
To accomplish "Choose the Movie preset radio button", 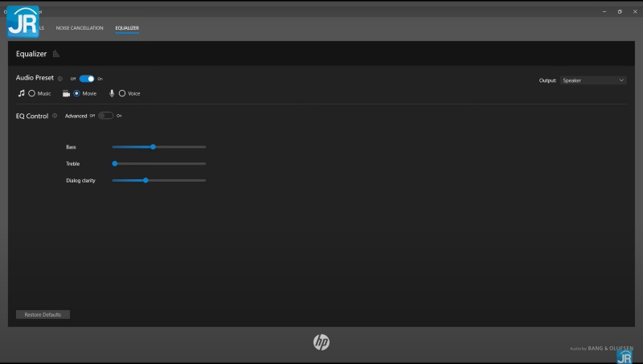I will click(77, 93).
